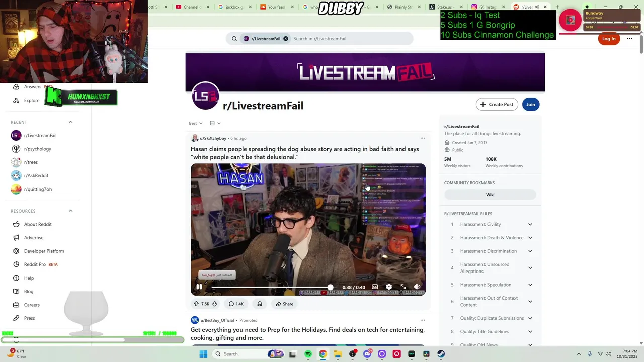Expand rule 4 Harassment: Unsourced Allegations
644x362 pixels.
(530, 268)
